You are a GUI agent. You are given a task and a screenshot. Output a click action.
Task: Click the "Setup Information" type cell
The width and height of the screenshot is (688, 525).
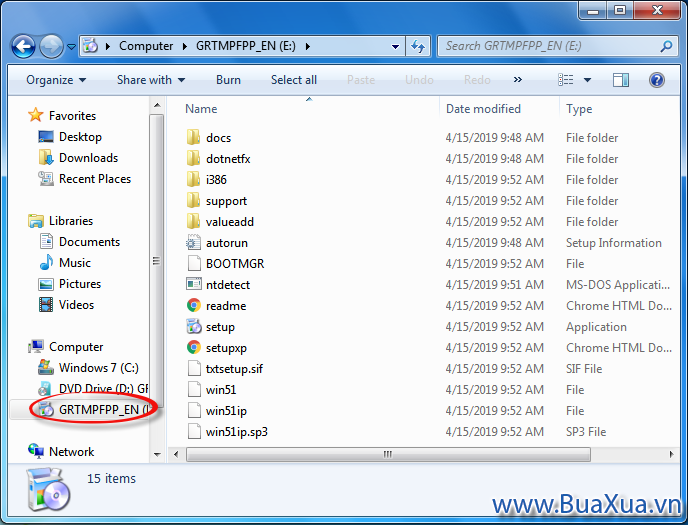(613, 243)
